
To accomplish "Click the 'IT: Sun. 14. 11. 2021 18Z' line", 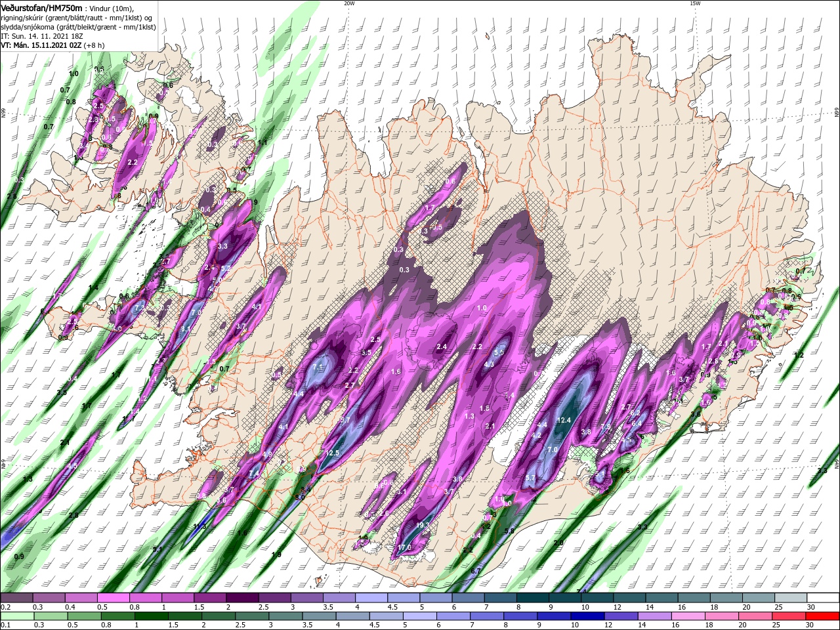I will (41, 36).
